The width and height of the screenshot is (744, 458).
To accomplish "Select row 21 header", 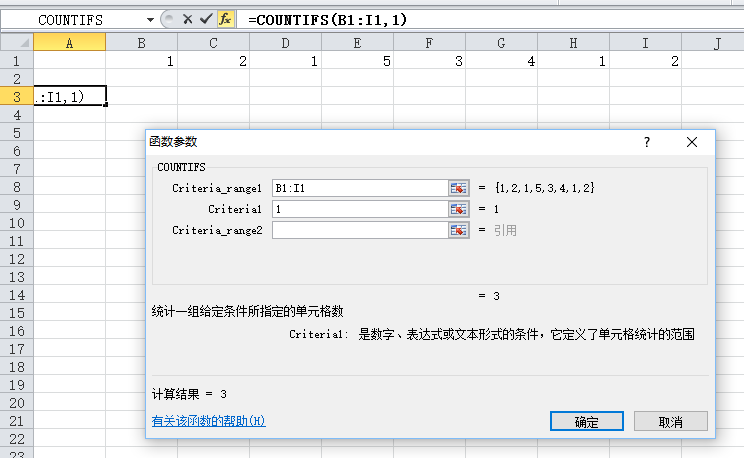I will (17, 421).
